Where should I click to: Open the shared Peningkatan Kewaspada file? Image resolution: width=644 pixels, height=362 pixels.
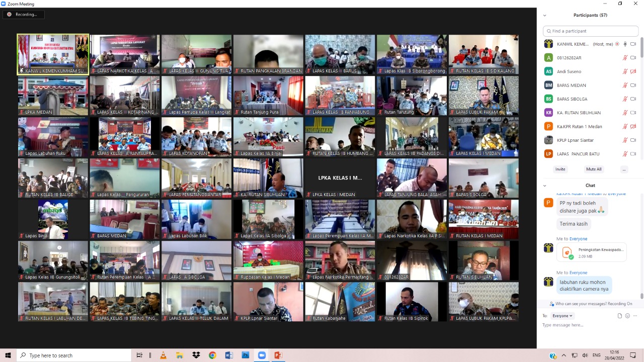pos(591,252)
